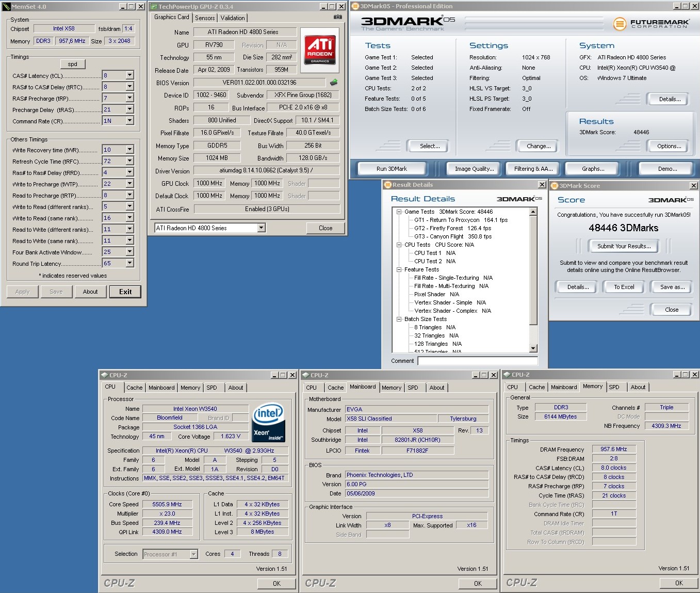700x593 pixels.
Task: Switch to the Validation tab in GPU-Z
Action: coord(233,18)
